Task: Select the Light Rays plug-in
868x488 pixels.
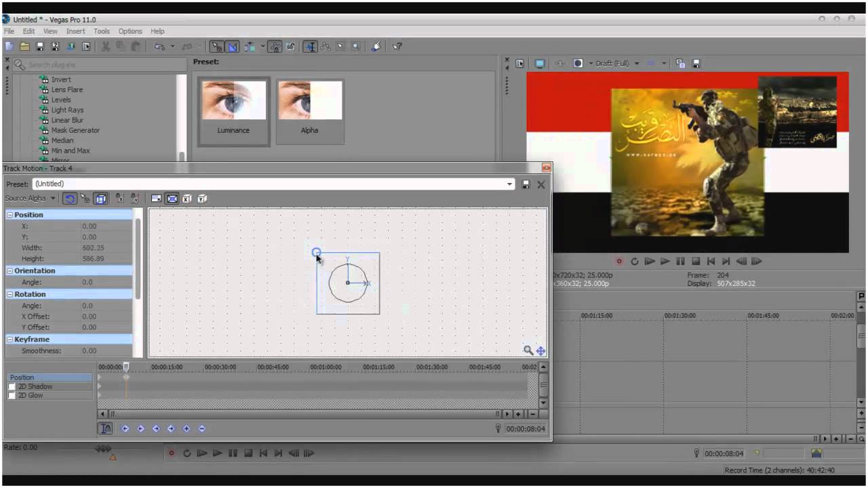Action: pos(67,110)
